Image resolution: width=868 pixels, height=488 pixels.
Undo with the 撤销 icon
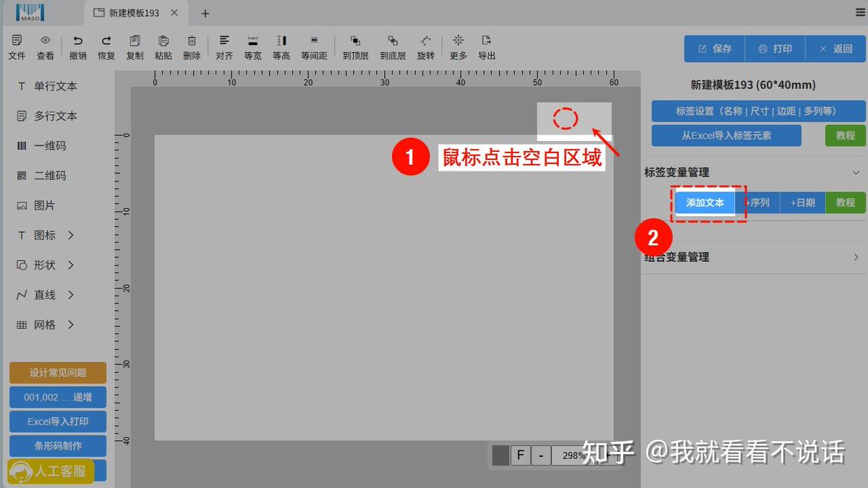78,41
